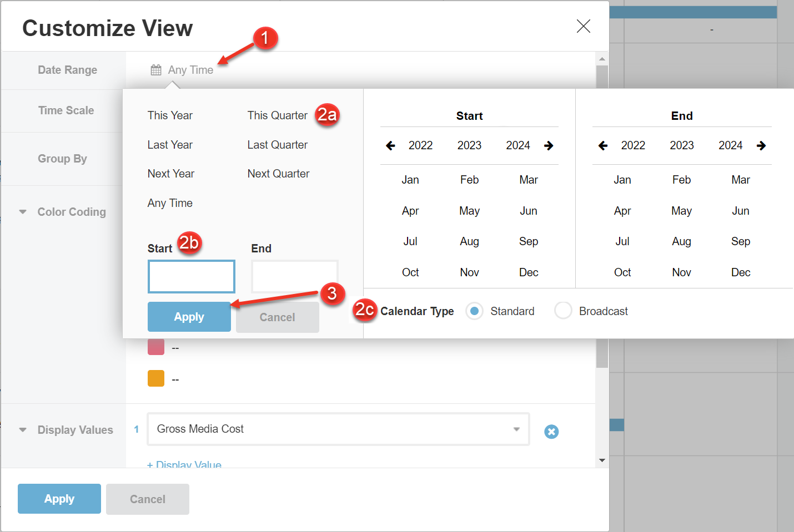Open the Gross Media Cost dropdown
This screenshot has height=532, width=794.
(x=516, y=429)
